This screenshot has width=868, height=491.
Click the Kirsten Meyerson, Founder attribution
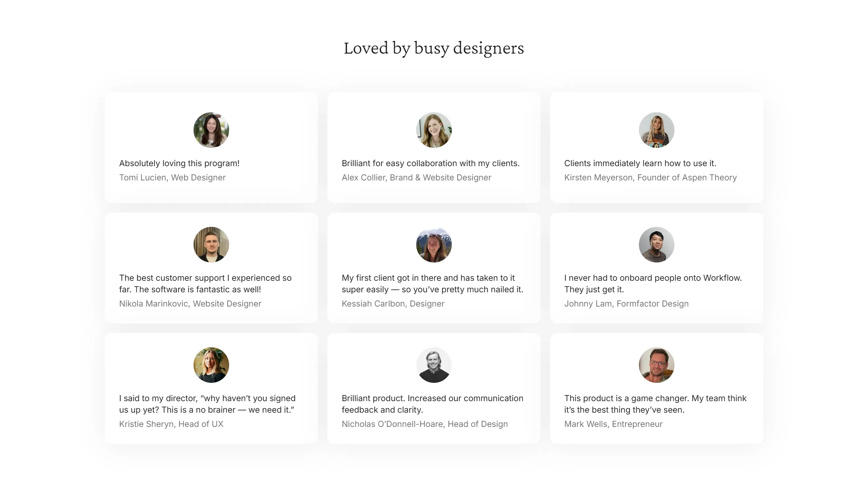pos(650,177)
